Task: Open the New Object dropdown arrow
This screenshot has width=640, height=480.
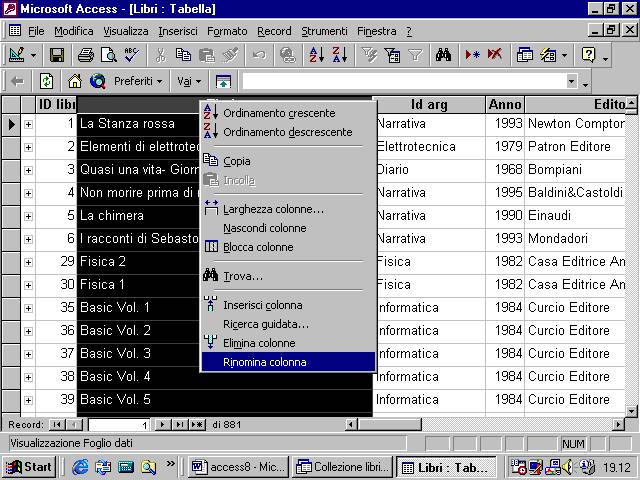Action: pyautogui.click(x=564, y=55)
